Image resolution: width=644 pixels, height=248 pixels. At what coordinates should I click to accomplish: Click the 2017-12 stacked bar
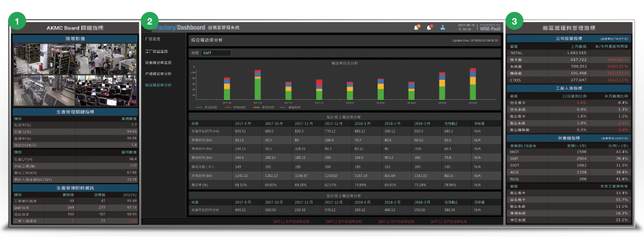[319, 90]
